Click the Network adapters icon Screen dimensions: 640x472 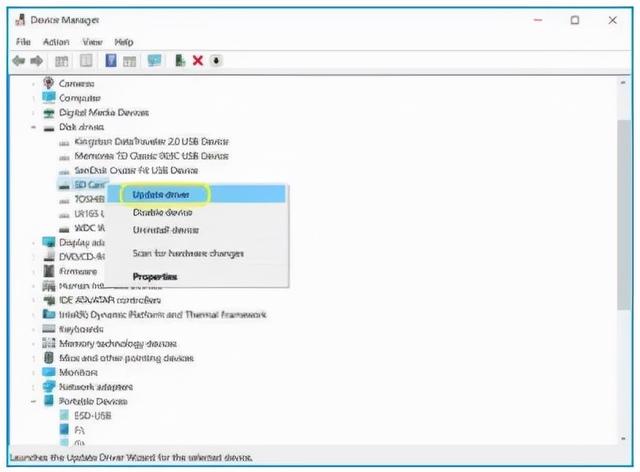click(49, 386)
